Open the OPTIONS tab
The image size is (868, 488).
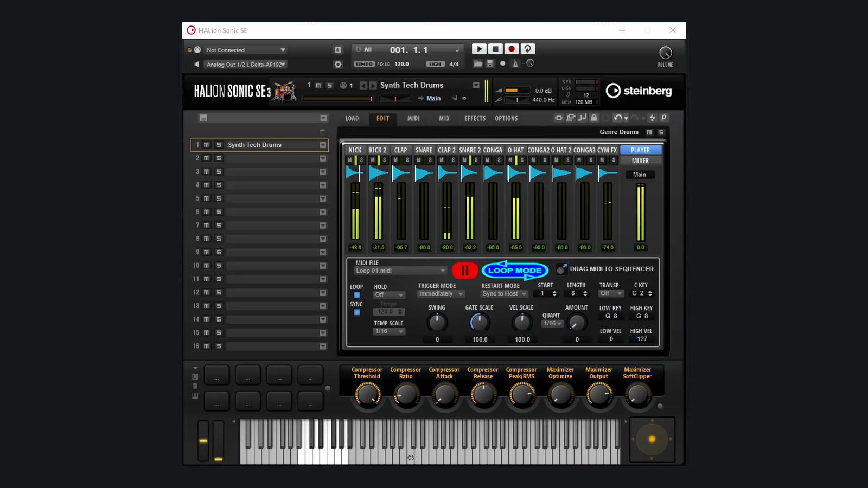click(506, 118)
